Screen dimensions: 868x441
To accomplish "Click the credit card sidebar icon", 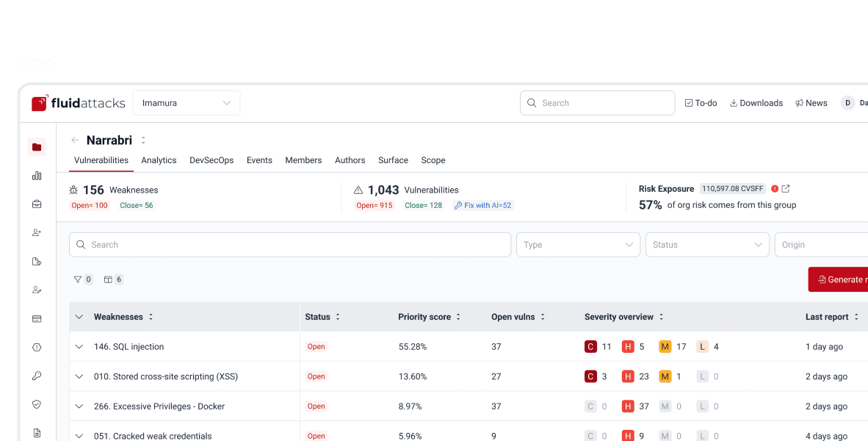I will [x=37, y=318].
